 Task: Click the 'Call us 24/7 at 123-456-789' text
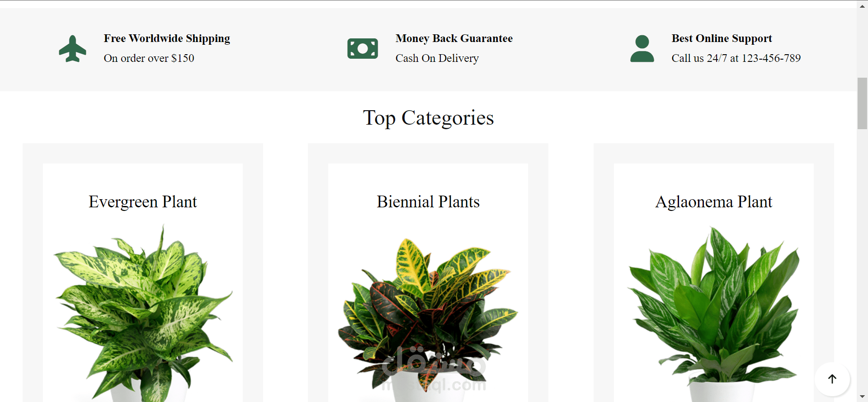(x=736, y=58)
